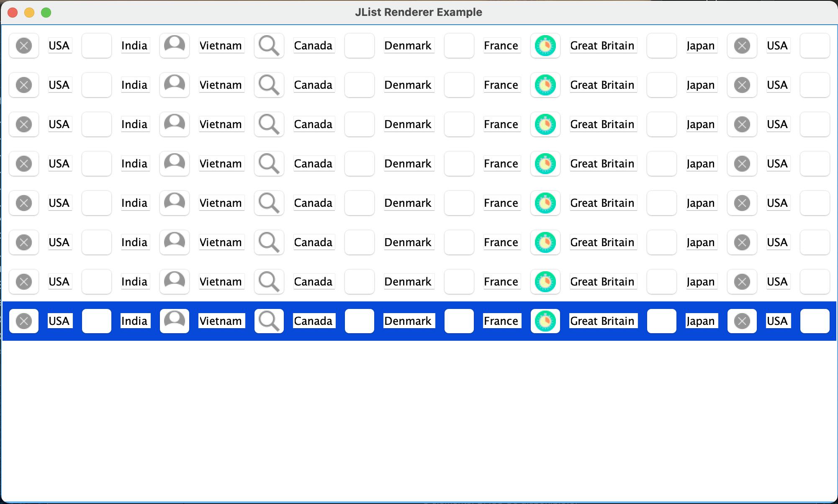Click the France label in the last visible row

[x=501, y=321]
